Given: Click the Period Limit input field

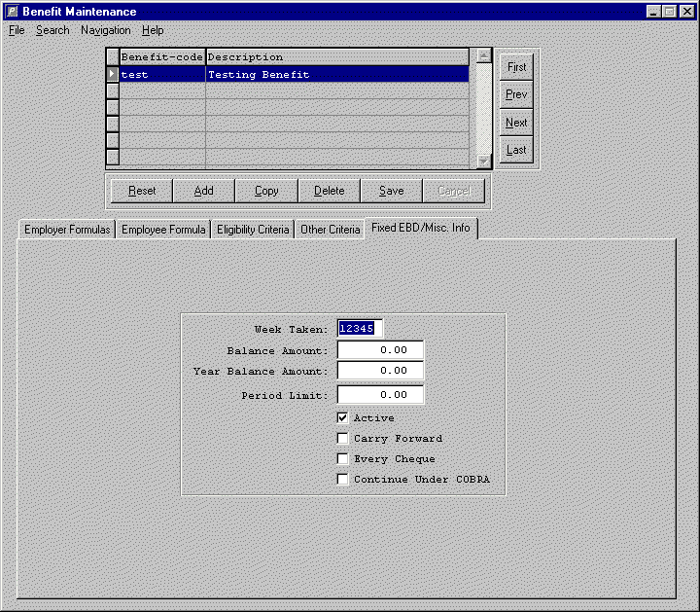Looking at the screenshot, I should pos(380,395).
